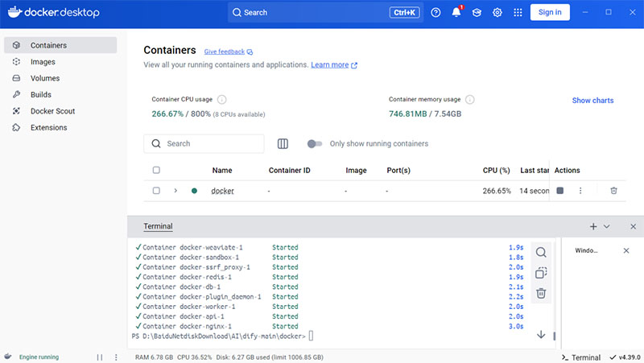The image size is (644, 363).
Task: Close the terminal panel
Action: pyautogui.click(x=633, y=227)
